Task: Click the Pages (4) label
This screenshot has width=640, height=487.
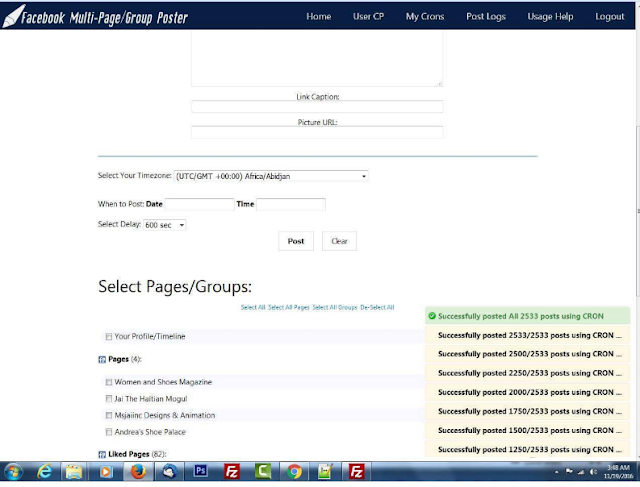Action: [x=125, y=359]
